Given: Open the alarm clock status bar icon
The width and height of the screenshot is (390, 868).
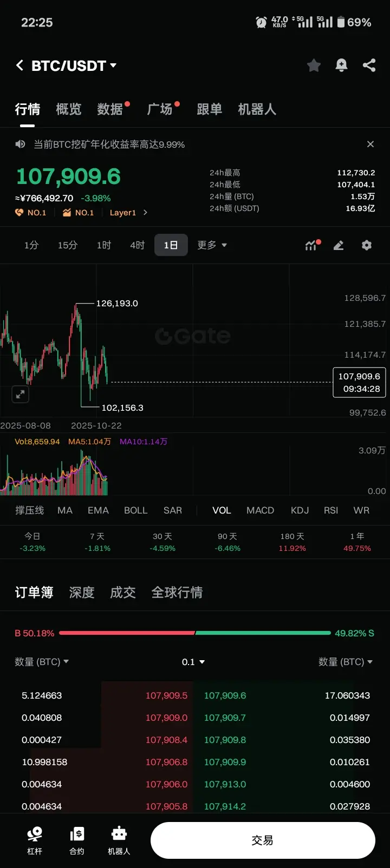Looking at the screenshot, I should point(262,22).
